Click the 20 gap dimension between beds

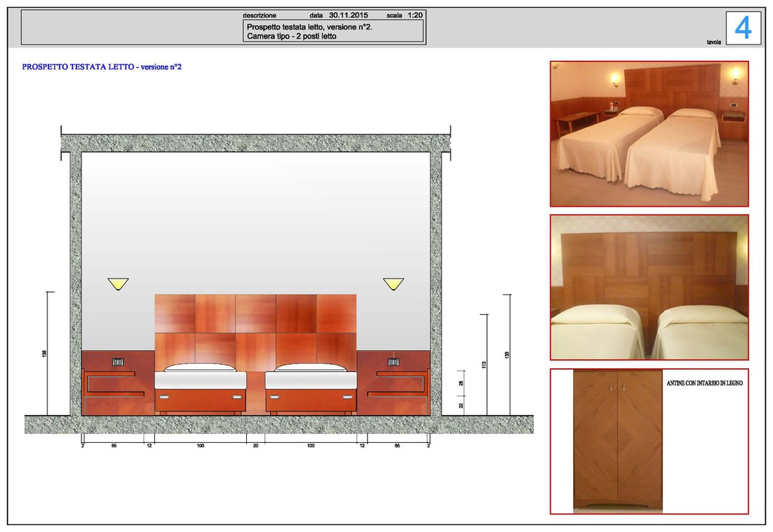[x=255, y=447]
